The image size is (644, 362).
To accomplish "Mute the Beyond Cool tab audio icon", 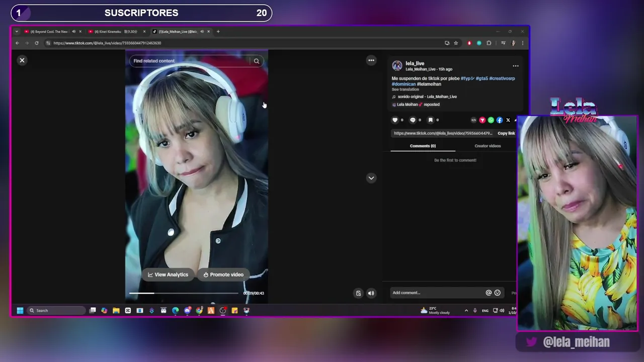I will 73,32.
